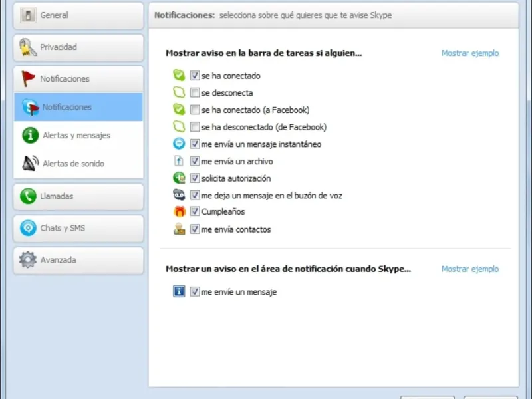Open Alertas y mensajes sub-item
This screenshot has width=532, height=399.
pyautogui.click(x=78, y=136)
